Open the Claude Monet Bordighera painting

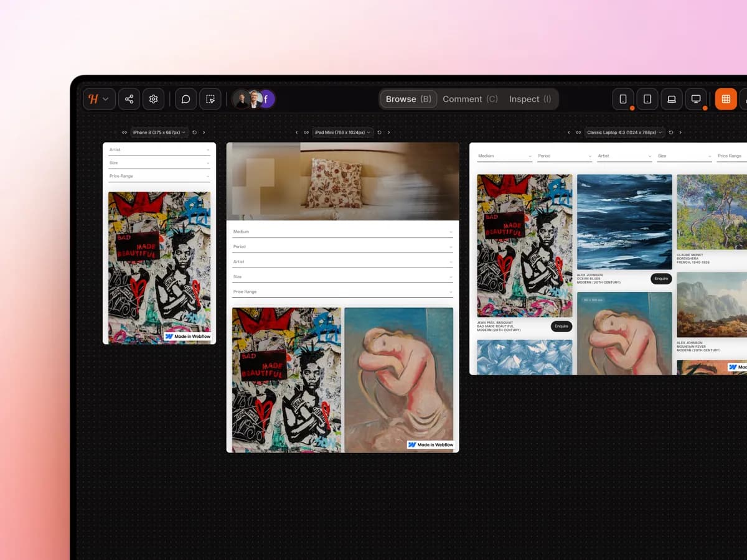coord(712,212)
